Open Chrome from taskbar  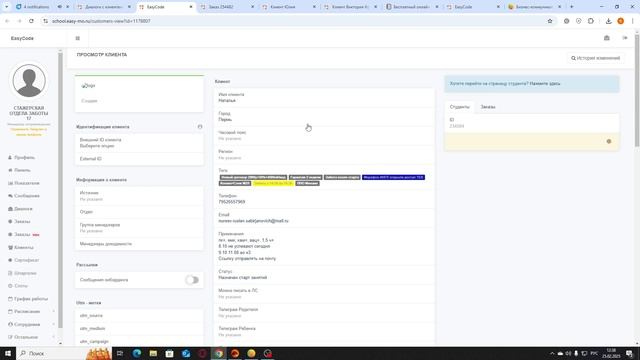click(219, 353)
